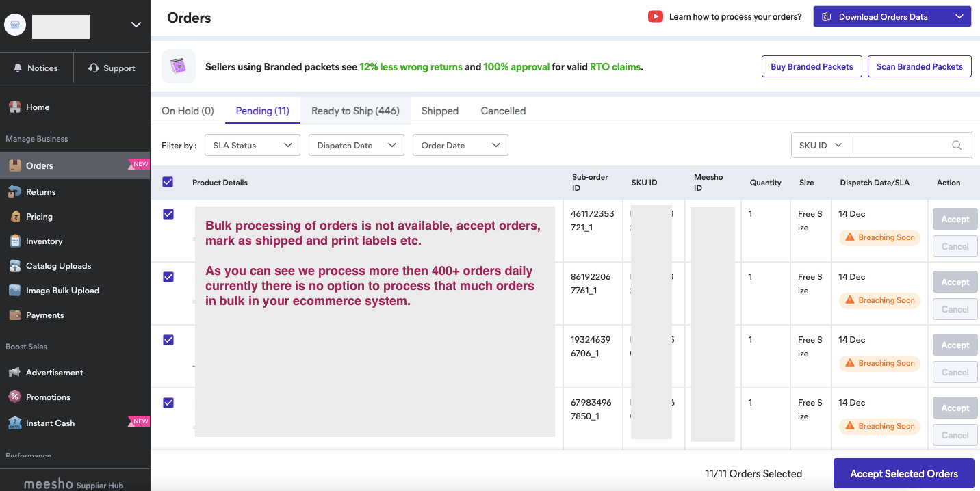
Task: Click the Home icon in sidebar
Action: [14, 107]
